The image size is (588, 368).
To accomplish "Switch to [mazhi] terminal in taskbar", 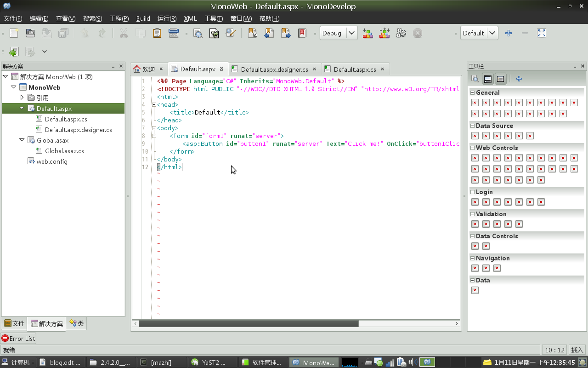I will click(x=162, y=362).
